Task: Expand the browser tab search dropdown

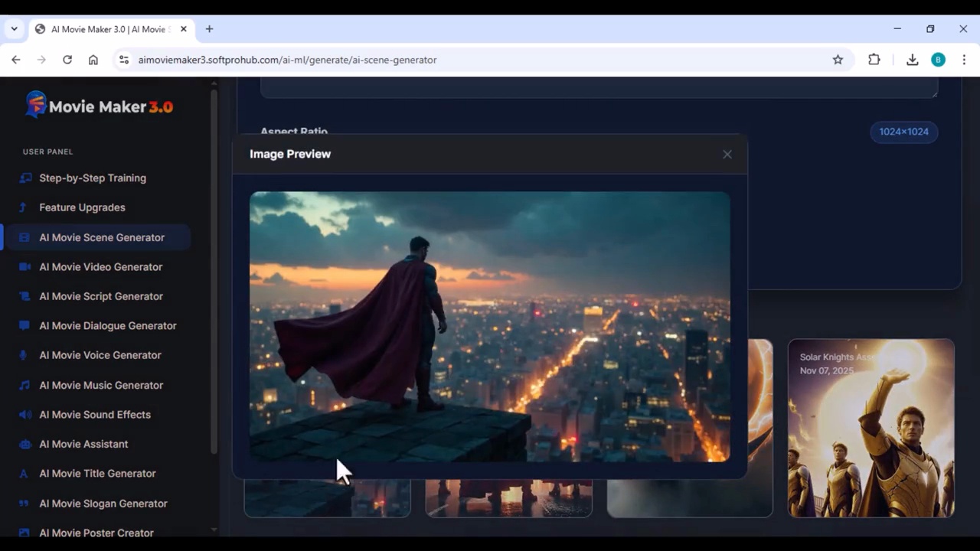Action: (14, 29)
